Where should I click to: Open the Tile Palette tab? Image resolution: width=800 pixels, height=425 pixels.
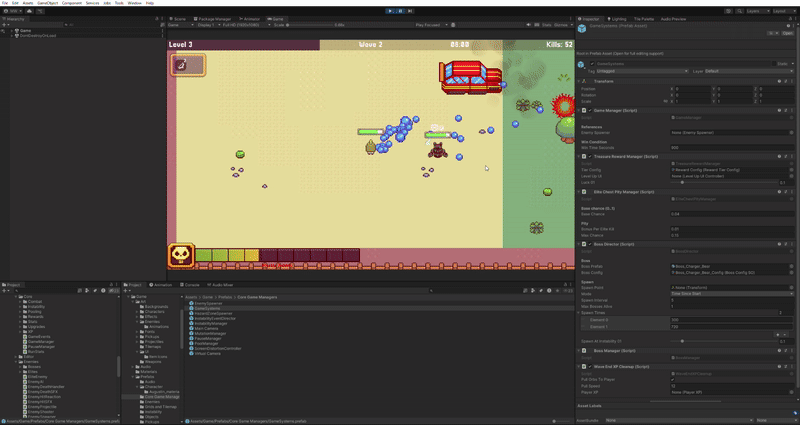click(642, 18)
